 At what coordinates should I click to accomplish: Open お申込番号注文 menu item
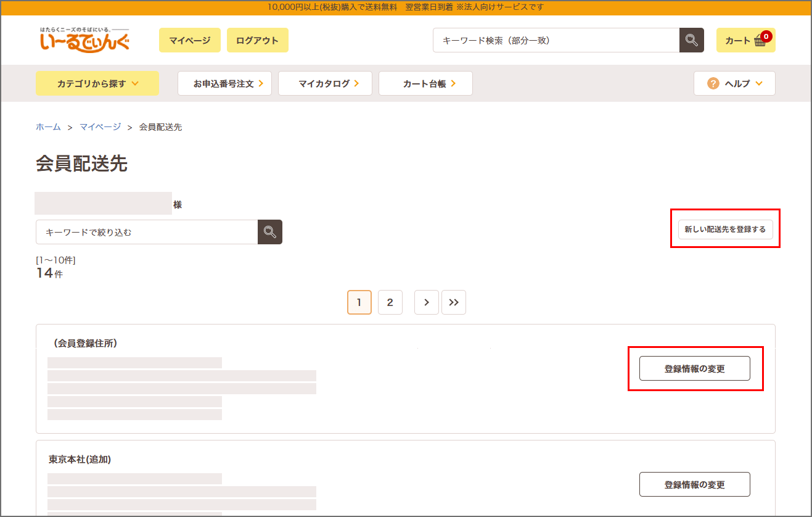tap(228, 83)
